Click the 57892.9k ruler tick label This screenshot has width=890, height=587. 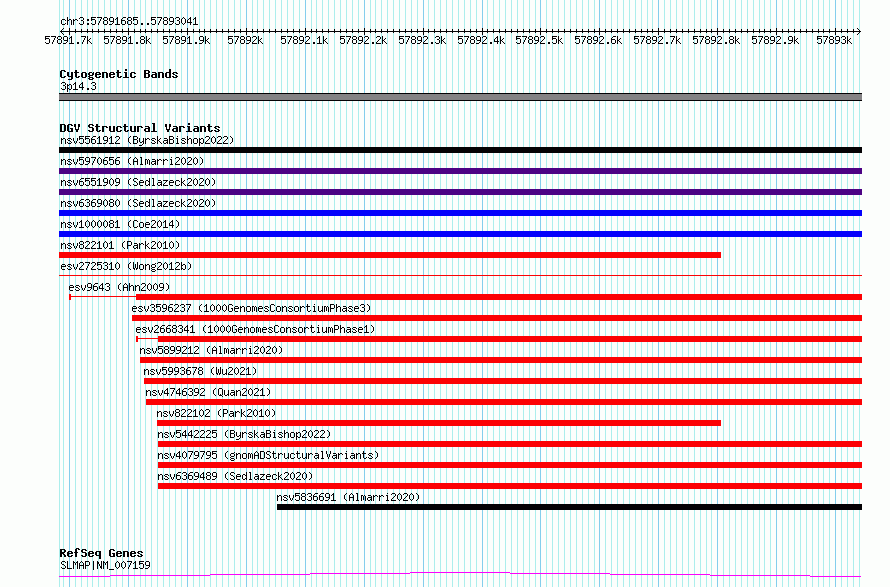[775, 40]
